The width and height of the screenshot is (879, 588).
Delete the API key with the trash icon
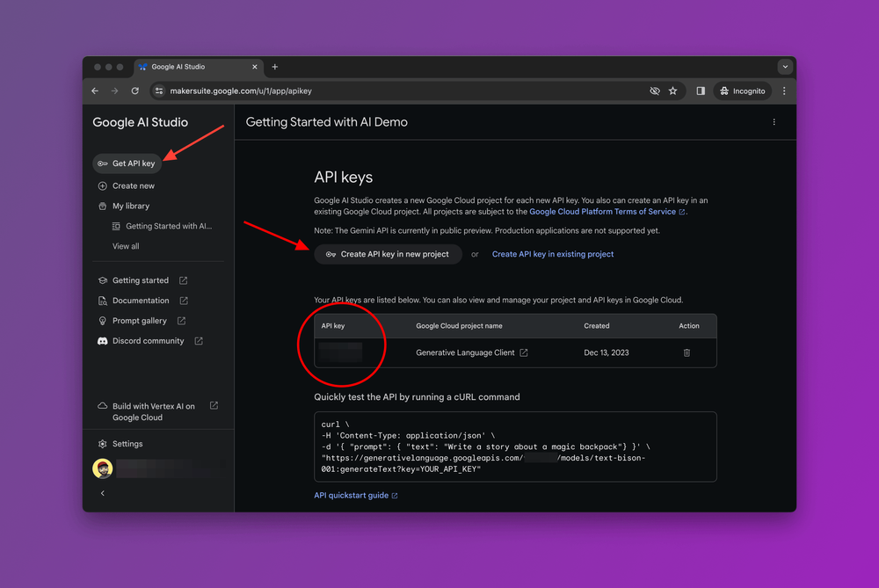686,352
